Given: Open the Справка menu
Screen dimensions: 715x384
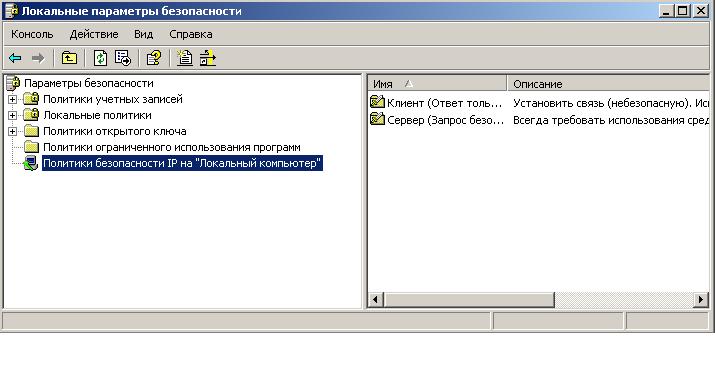Looking at the screenshot, I should (x=191, y=34).
